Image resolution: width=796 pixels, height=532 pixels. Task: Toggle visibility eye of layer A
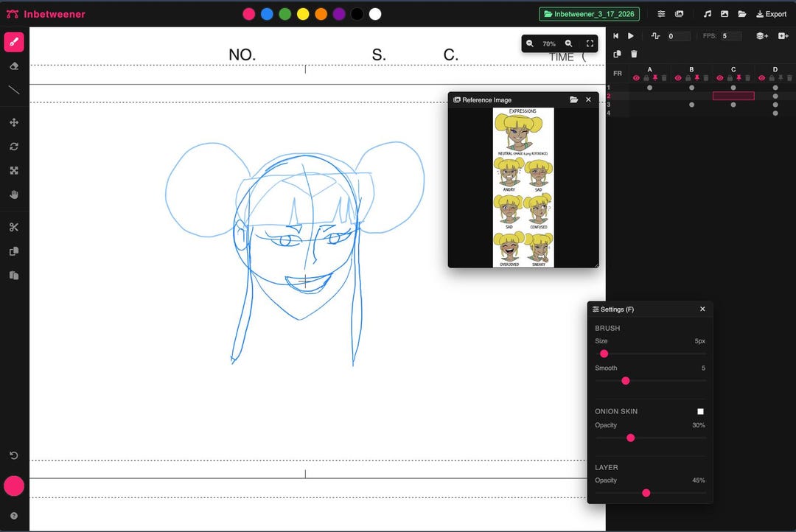636,78
